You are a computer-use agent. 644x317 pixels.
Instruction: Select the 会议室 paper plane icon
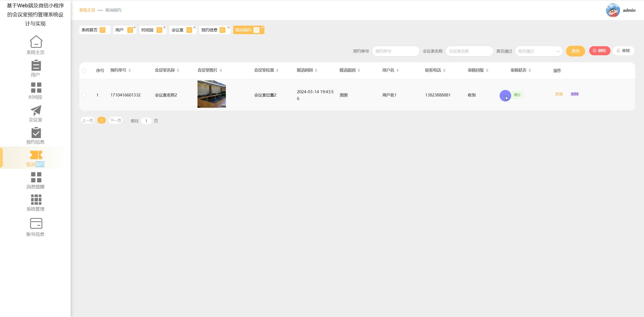(x=36, y=110)
